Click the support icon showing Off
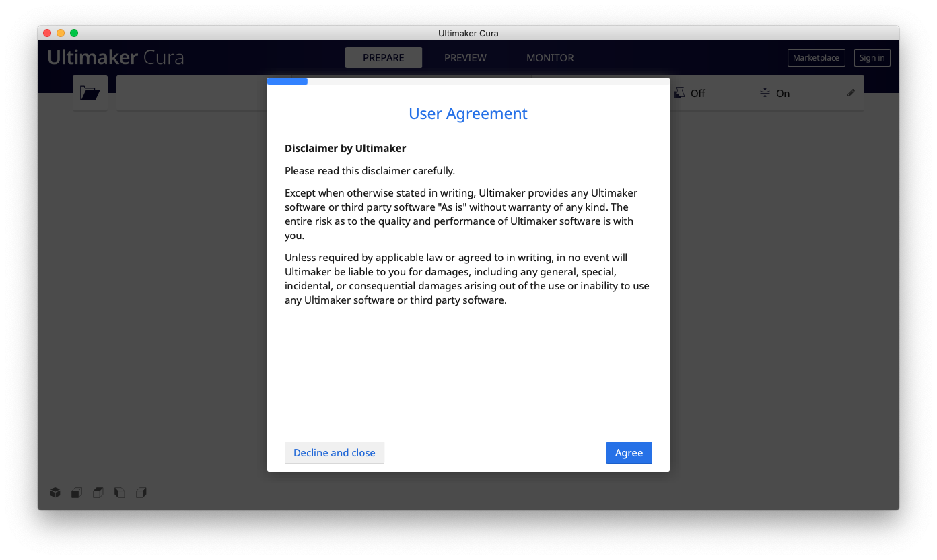Viewport: 937px width, 560px height. click(680, 93)
